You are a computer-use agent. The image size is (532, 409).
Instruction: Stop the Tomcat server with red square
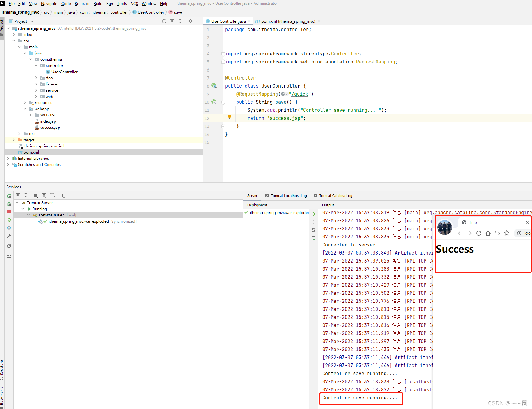click(x=9, y=212)
